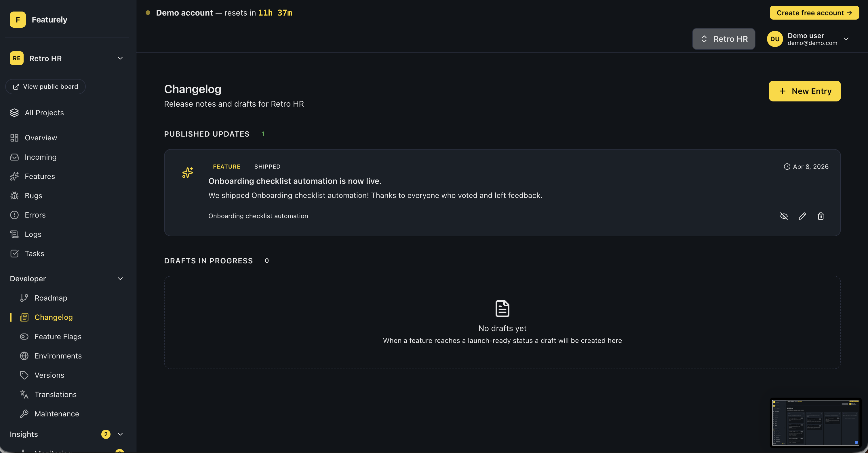Open the Roadmap page
The image size is (868, 453).
coord(51,298)
